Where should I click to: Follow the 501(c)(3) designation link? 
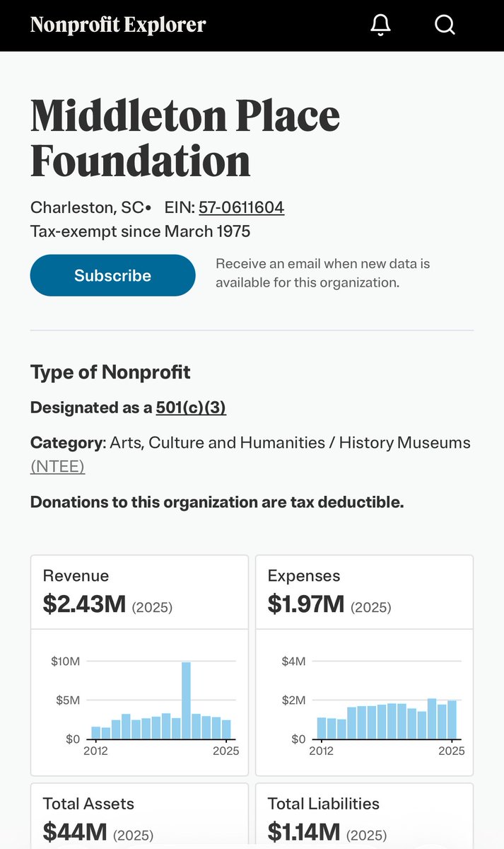coord(191,408)
